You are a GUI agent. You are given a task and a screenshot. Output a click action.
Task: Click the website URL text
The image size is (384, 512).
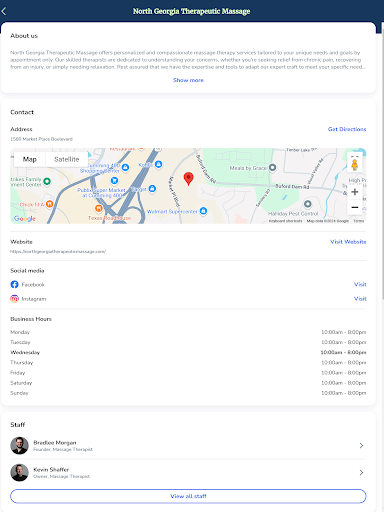pyautogui.click(x=58, y=252)
